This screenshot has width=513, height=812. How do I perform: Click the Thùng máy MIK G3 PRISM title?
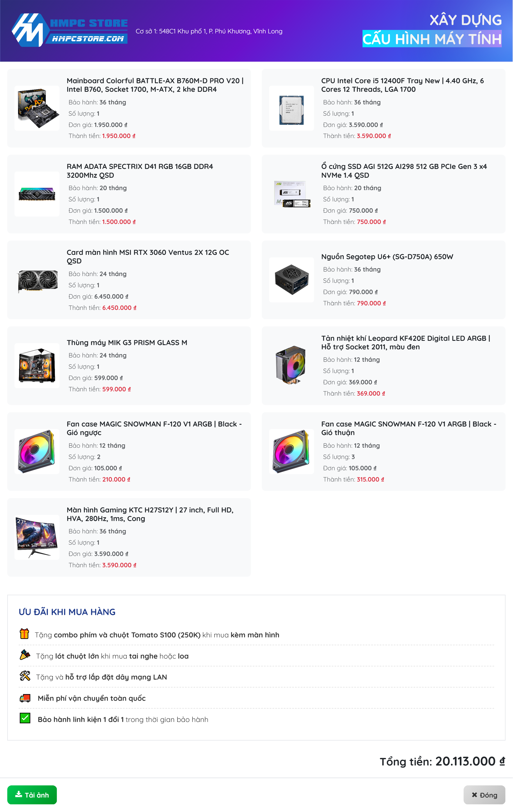(x=127, y=343)
